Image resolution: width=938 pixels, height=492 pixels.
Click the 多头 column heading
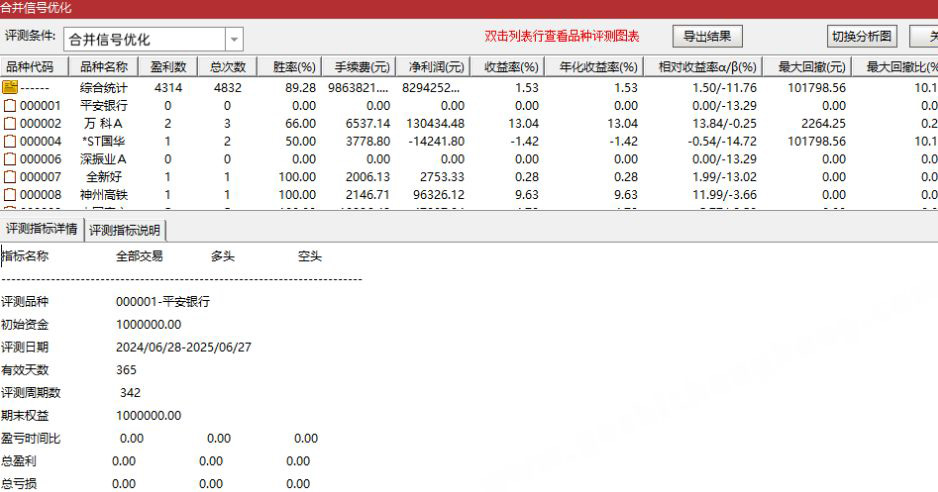[223, 256]
